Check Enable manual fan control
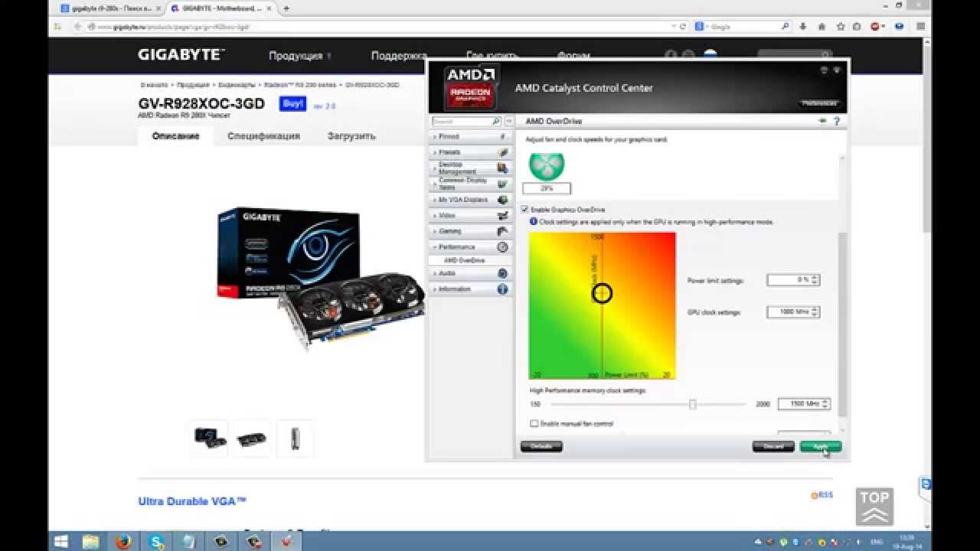Screen dimensions: 980x551 [x=534, y=423]
